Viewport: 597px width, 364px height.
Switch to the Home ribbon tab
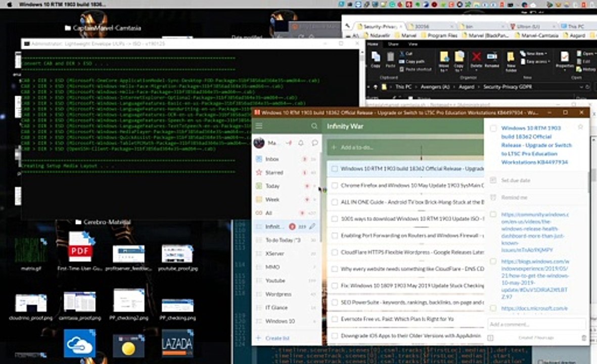coord(373,44)
